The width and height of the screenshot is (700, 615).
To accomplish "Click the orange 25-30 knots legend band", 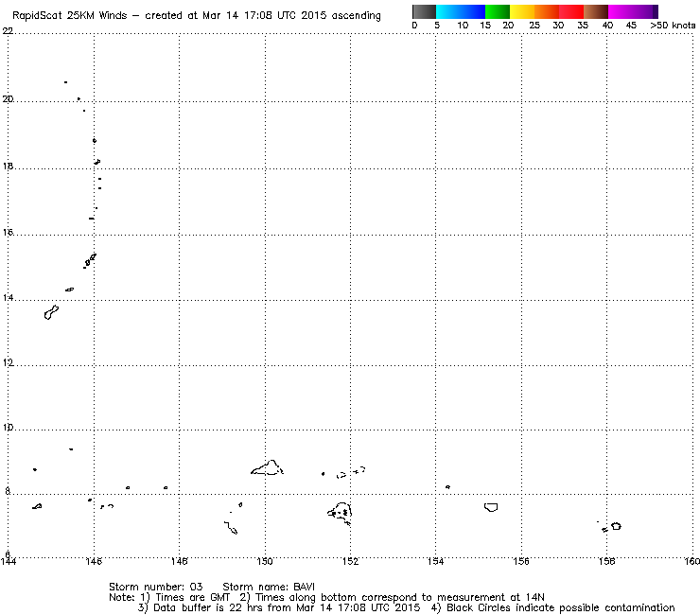I will pos(547,11).
